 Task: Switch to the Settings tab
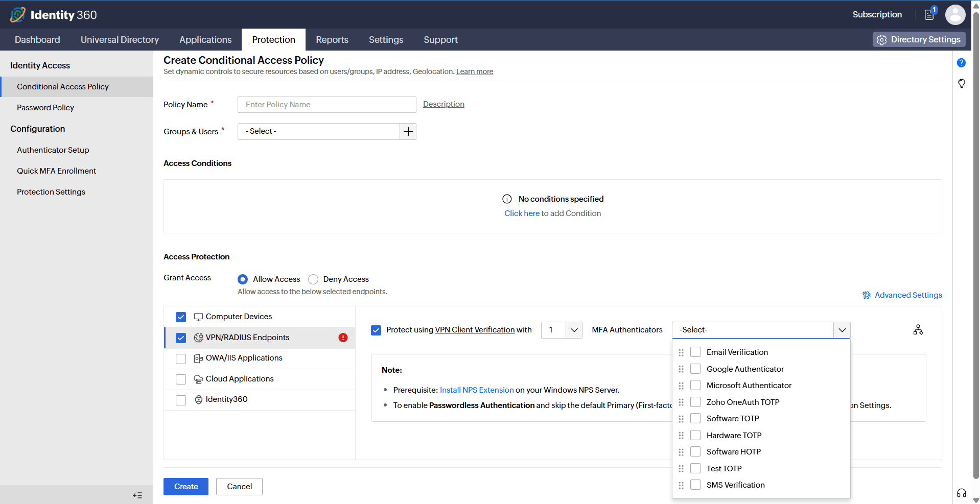(x=386, y=40)
